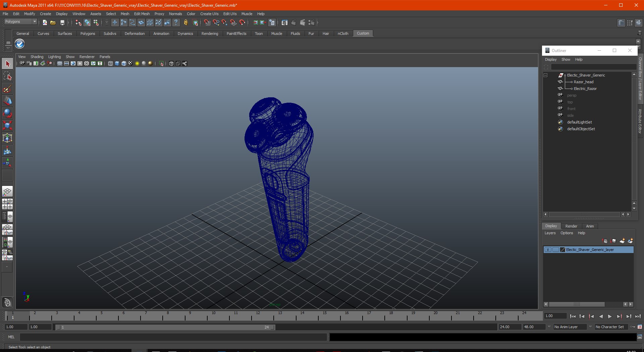This screenshot has width=644, height=352.
Task: Click the render current frame clapper icon
Action: click(x=293, y=22)
